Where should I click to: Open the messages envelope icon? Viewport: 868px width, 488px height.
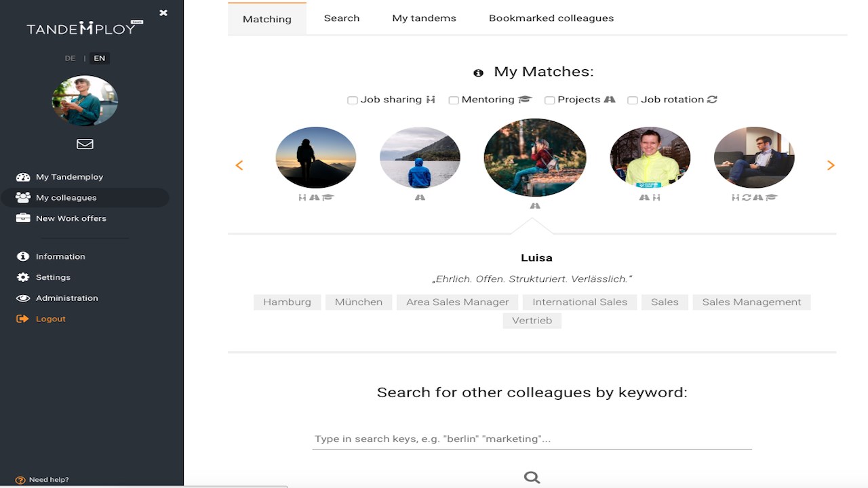(x=85, y=144)
